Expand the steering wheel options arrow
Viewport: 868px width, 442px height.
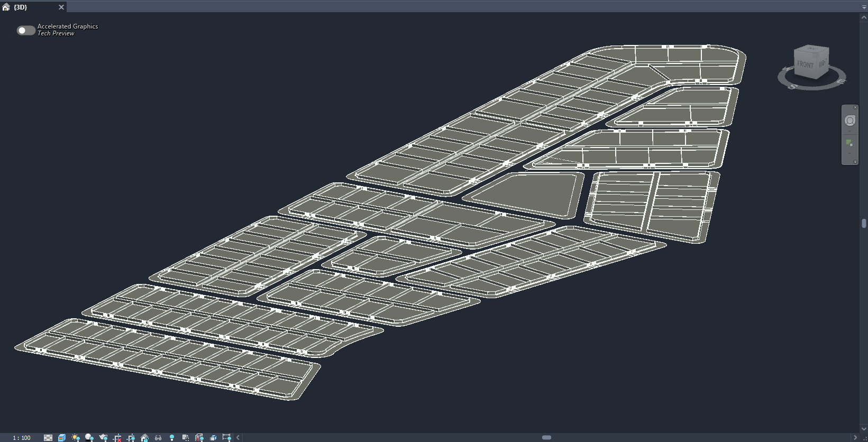coord(850,132)
